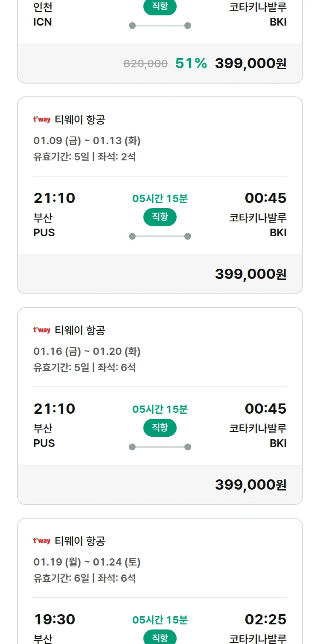Select the 399,000원 price on the 01.16 flight
This screenshot has height=644, width=320.
click(x=250, y=485)
